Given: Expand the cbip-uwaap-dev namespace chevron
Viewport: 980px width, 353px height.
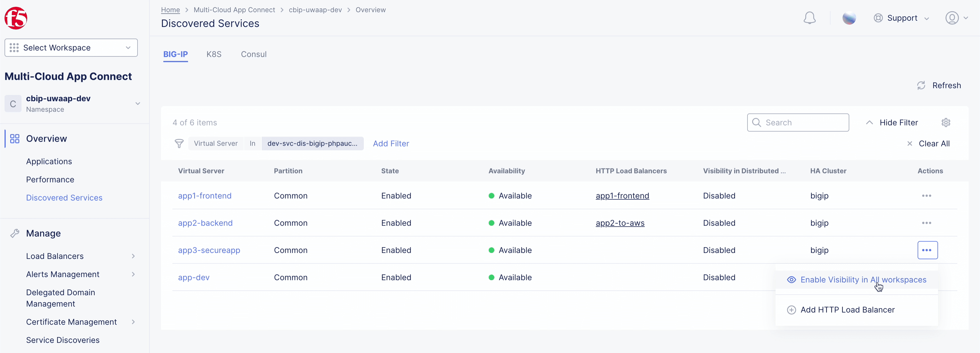Looking at the screenshot, I should pyautogui.click(x=138, y=103).
